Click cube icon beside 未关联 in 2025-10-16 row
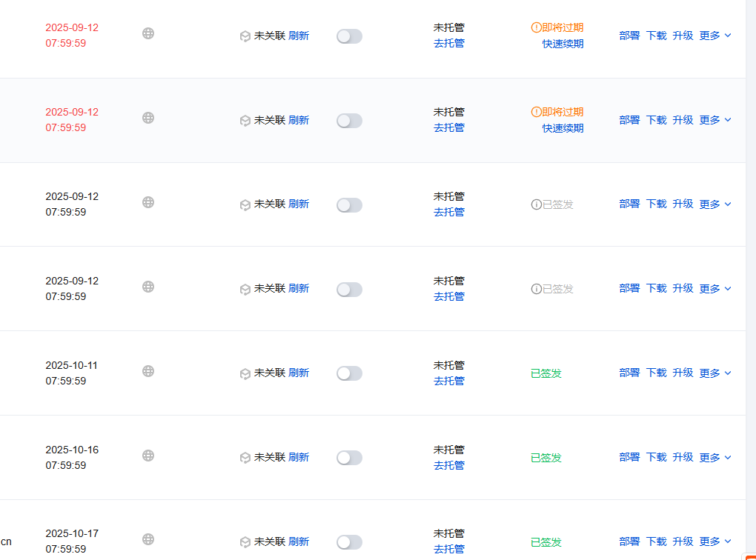This screenshot has height=560, width=756. 245,459
